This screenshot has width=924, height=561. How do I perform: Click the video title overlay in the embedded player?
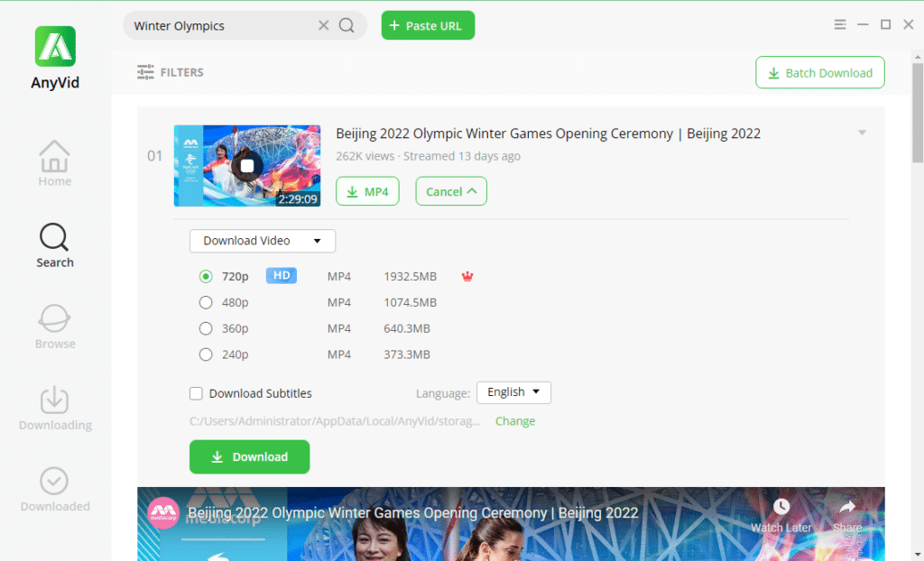412,512
